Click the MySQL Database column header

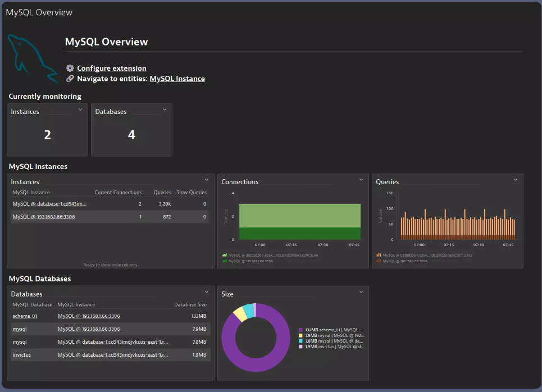[32, 304]
